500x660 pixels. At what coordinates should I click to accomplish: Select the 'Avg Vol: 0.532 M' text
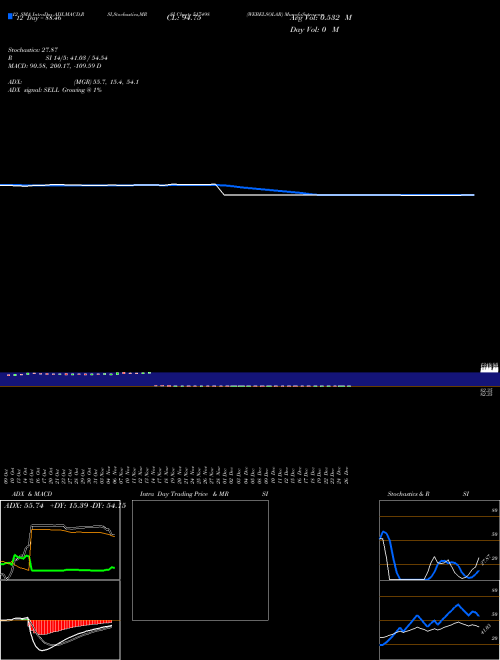tap(321, 18)
